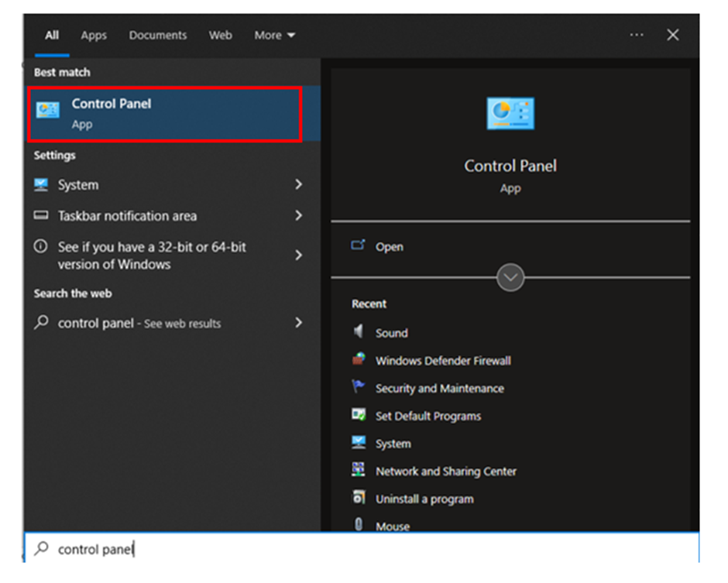Click the Windows Defender Firewall icon

[x=359, y=358]
